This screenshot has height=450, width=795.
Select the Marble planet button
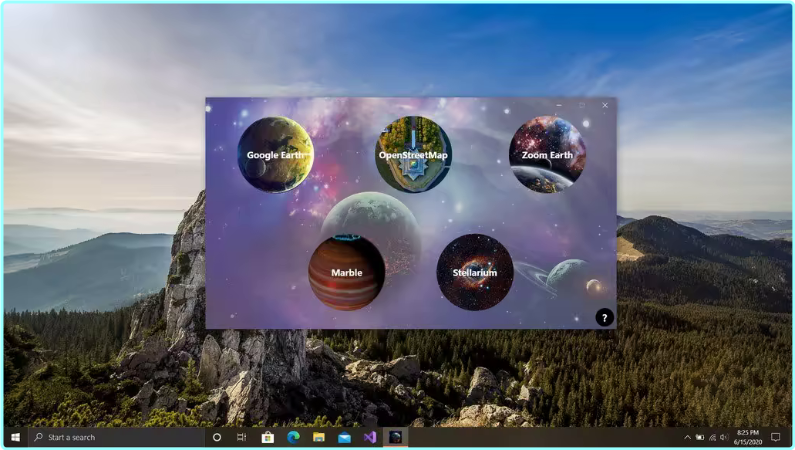point(346,272)
